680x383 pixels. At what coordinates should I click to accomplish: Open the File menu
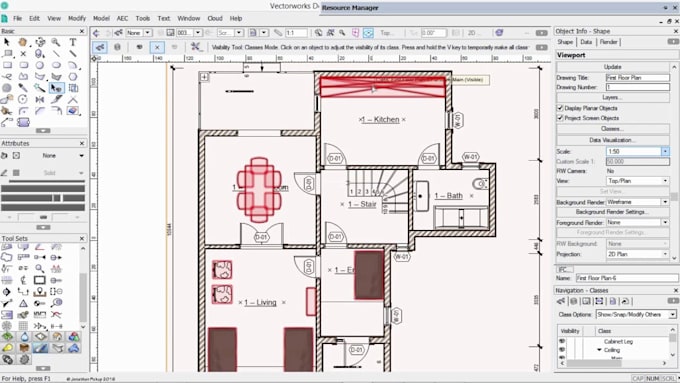tap(17, 18)
